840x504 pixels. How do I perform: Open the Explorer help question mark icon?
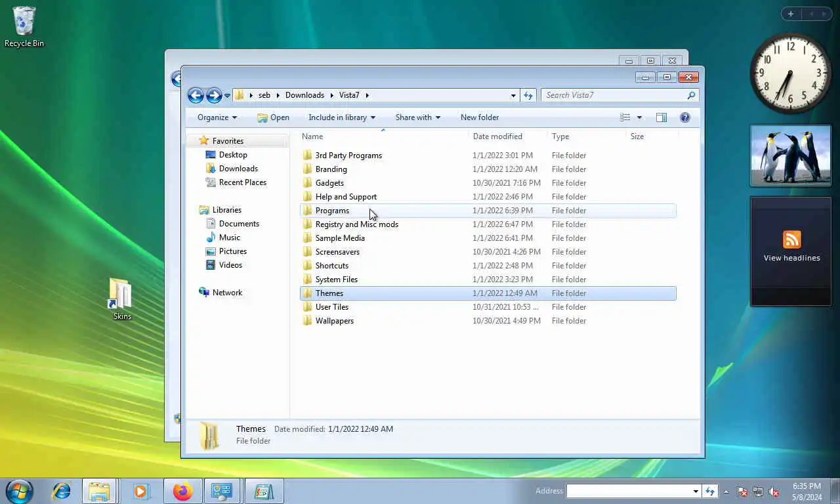(685, 117)
